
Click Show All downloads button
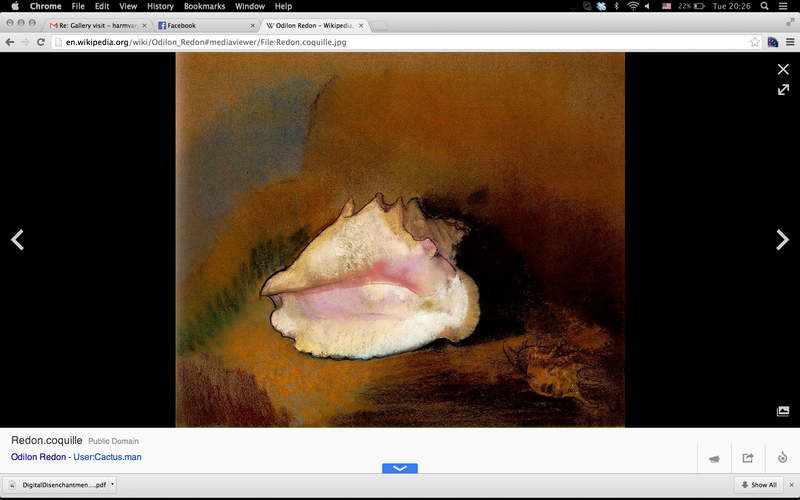click(759, 485)
